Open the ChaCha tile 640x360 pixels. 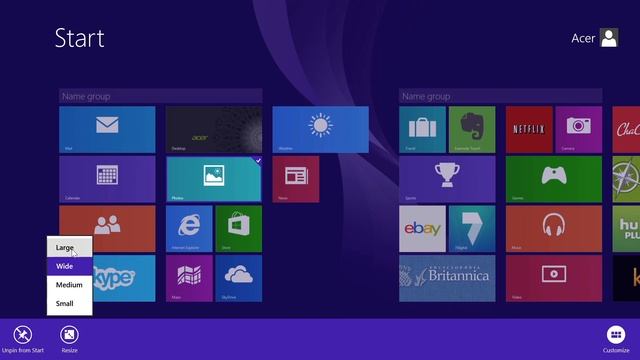point(627,129)
